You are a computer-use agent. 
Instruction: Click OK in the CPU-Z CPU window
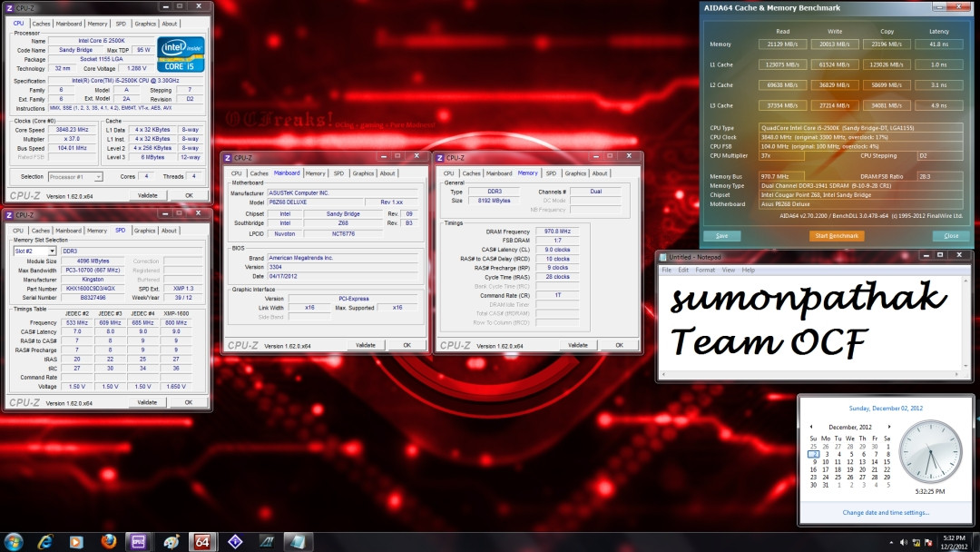click(x=189, y=196)
